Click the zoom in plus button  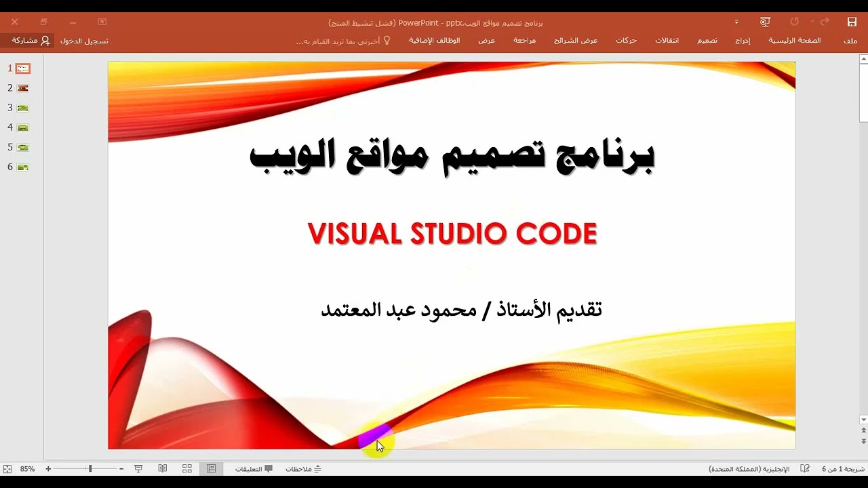coord(48,468)
